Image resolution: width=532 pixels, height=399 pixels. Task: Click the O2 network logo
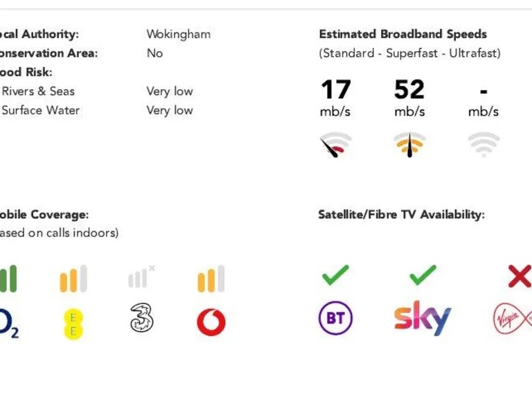[8, 323]
